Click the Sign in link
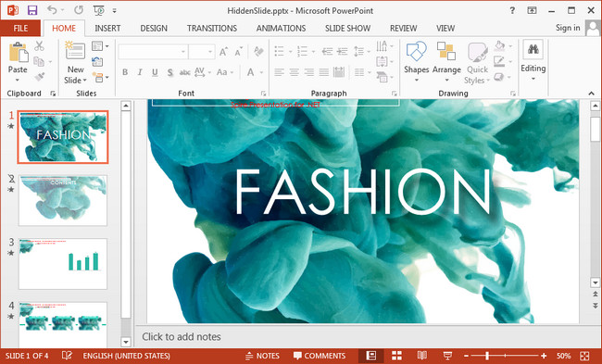The width and height of the screenshot is (602, 364). point(568,28)
